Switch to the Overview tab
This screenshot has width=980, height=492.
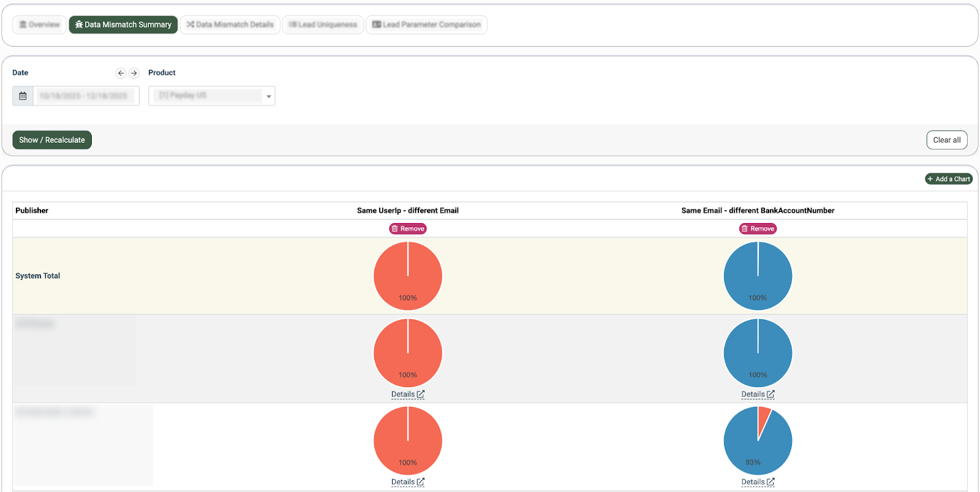39,25
